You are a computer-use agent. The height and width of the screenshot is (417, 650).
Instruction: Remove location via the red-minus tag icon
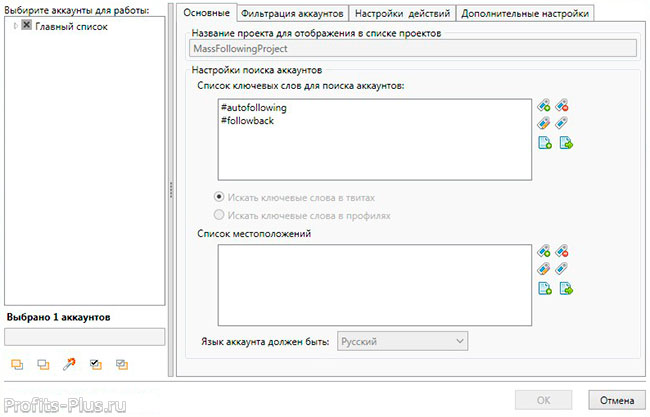click(562, 251)
